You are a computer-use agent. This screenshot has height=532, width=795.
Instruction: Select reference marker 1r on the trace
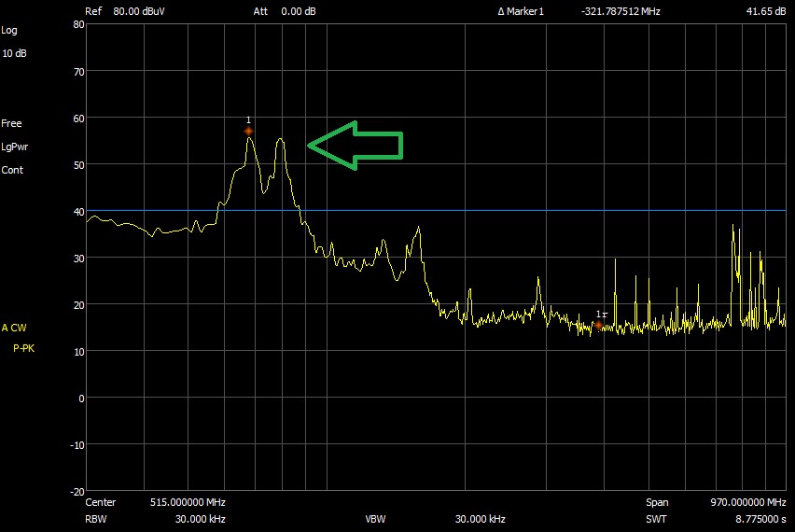pos(599,325)
